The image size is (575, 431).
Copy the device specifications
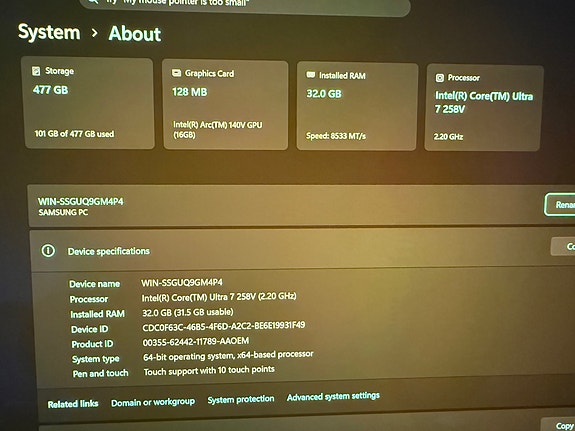pos(563,246)
